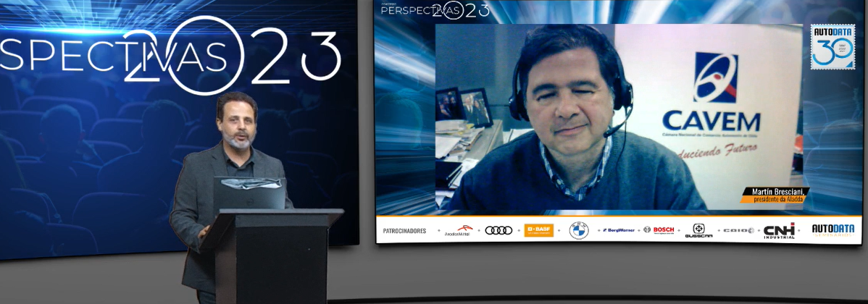This screenshot has width=868, height=304.
Task: Click the round BMW logo
Action: pyautogui.click(x=579, y=230)
